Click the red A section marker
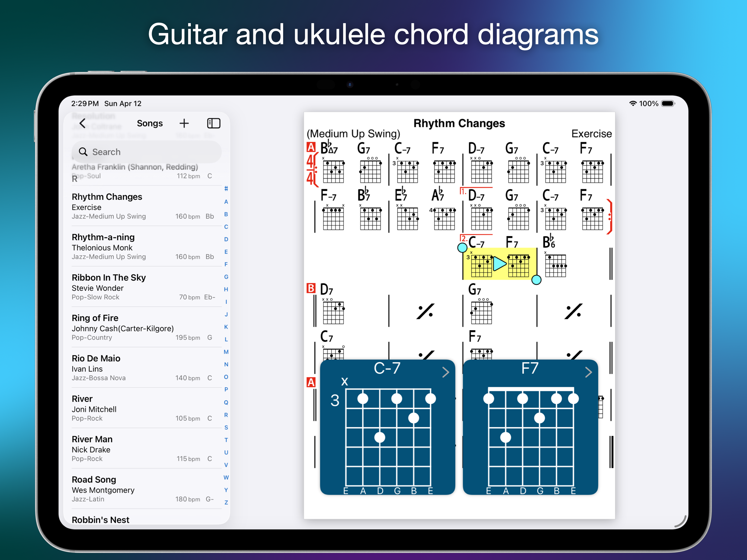 [x=311, y=147]
